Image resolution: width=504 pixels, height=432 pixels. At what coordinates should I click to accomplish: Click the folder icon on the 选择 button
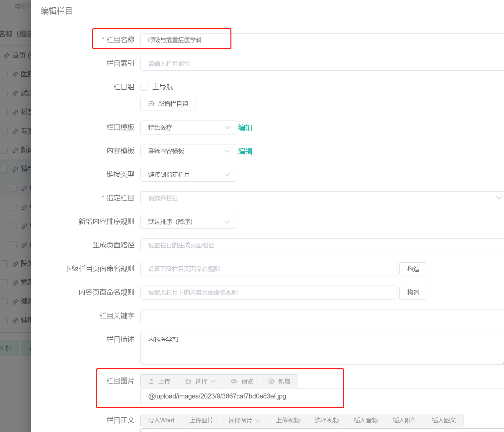(x=188, y=381)
